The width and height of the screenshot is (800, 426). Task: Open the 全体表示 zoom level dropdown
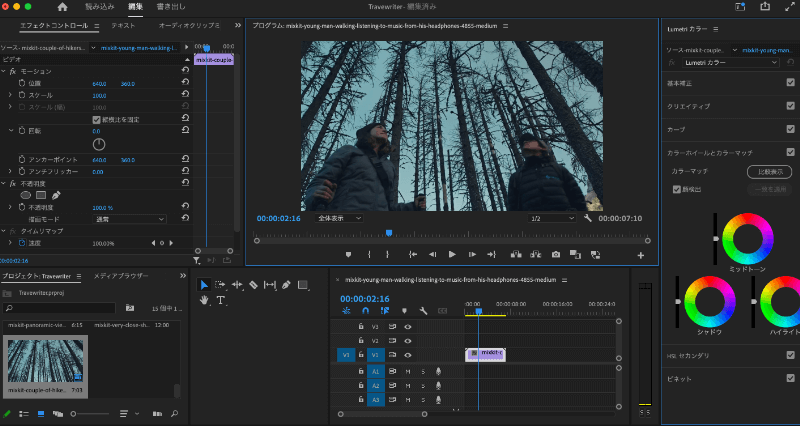[x=339, y=217]
